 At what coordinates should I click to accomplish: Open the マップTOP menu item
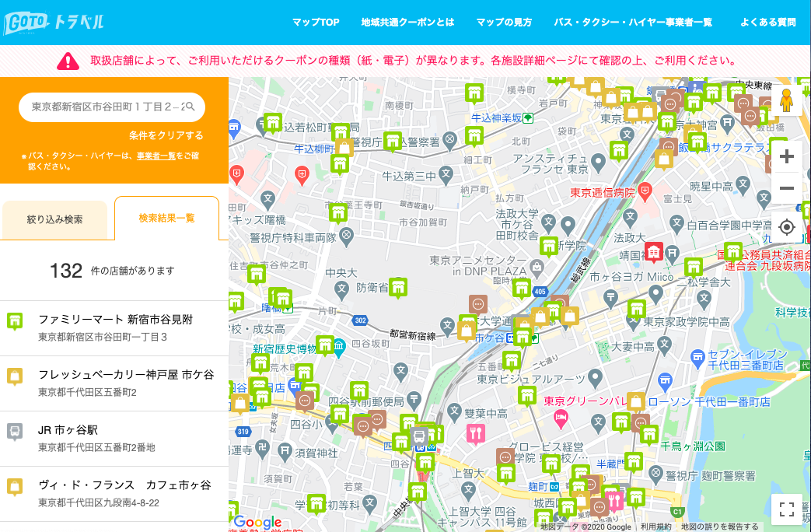coord(316,23)
